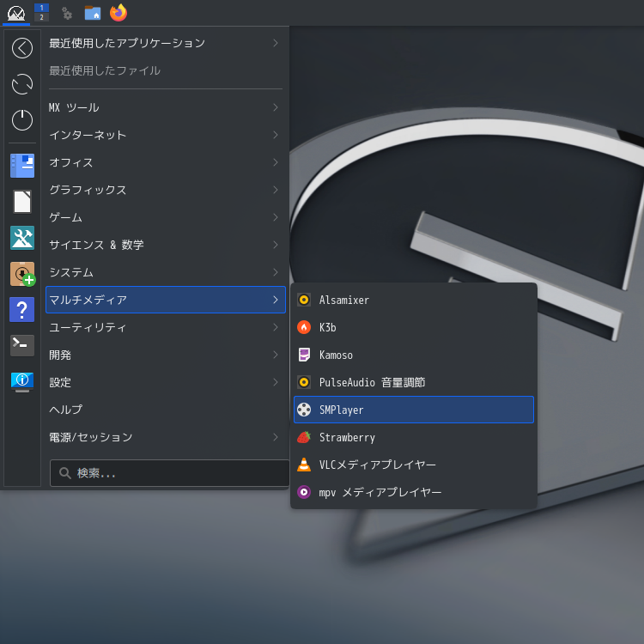Open the blue file manager sidebar icon
This screenshot has width=644, height=644.
22,166
